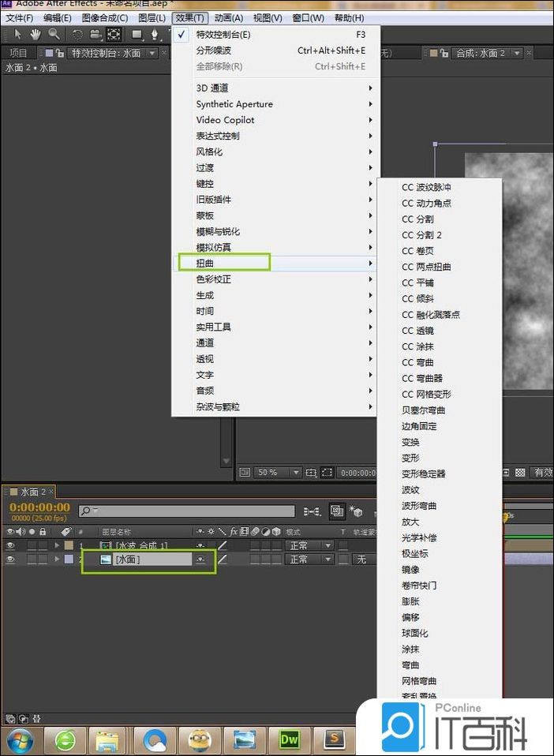Hide the 水面 layer with eye toggle
This screenshot has width=554, height=756.
pos(11,559)
